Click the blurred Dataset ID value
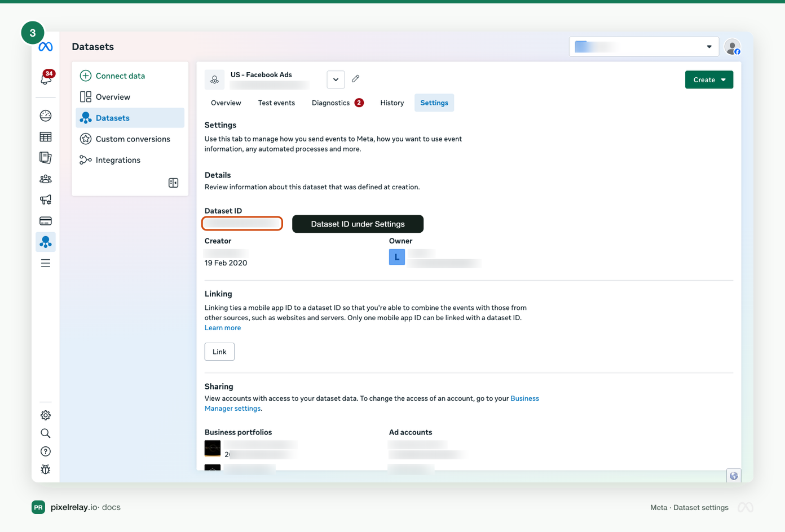Viewport: 785px width, 532px height. pyautogui.click(x=242, y=224)
